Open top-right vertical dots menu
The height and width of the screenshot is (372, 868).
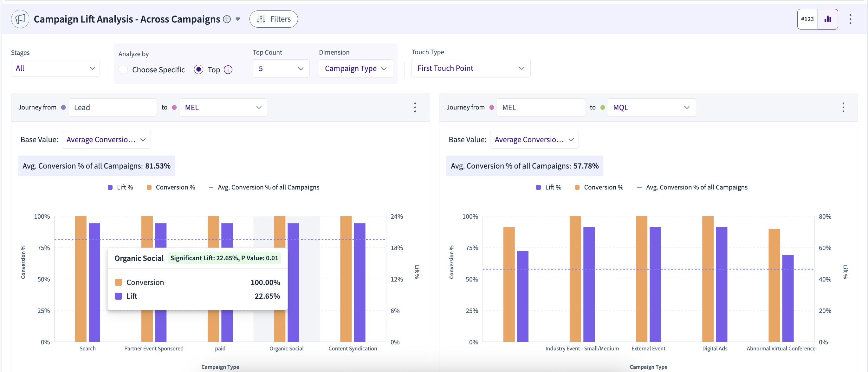[x=850, y=19]
